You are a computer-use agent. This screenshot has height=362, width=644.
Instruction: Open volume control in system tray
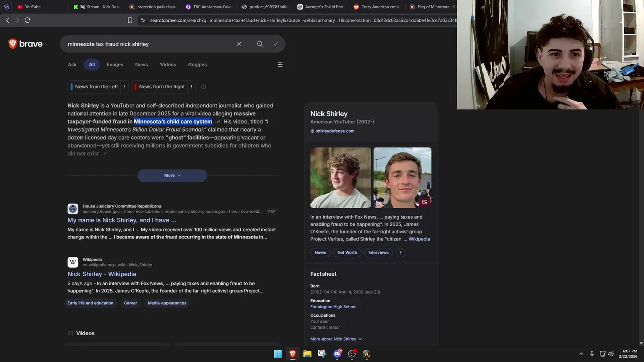click(x=611, y=354)
